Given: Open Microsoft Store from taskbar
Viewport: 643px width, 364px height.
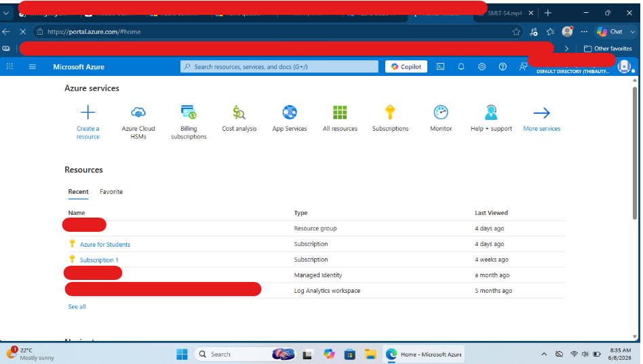Looking at the screenshot, I should point(350,354).
